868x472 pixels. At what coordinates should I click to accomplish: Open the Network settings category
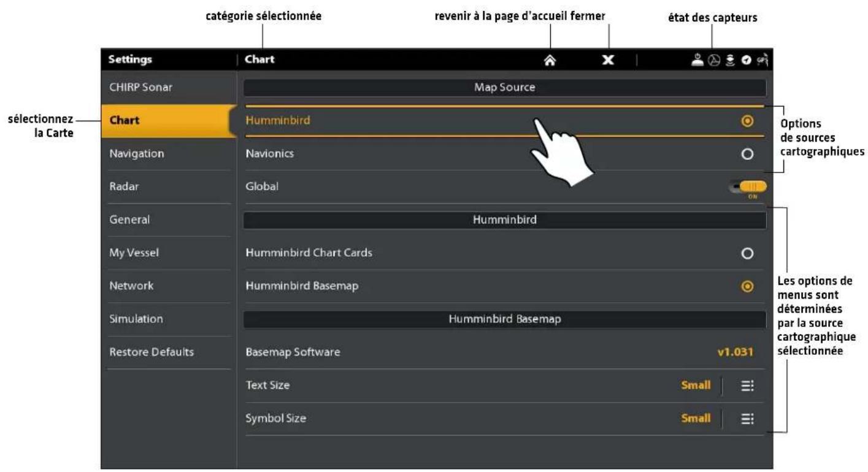[169, 286]
